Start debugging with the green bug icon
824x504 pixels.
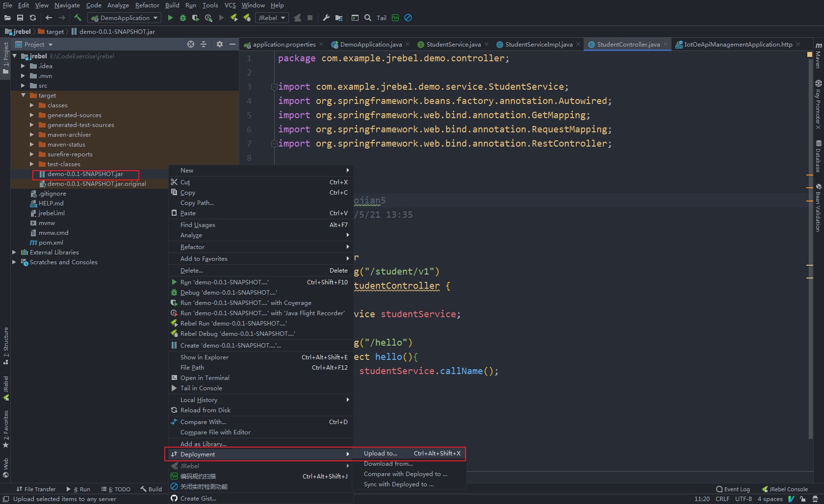[183, 18]
